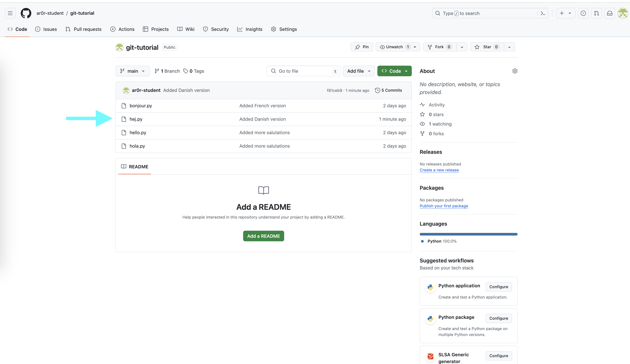Image resolution: width=630 pixels, height=364 pixels.
Task: Click the Releases heading link
Action: click(x=431, y=152)
